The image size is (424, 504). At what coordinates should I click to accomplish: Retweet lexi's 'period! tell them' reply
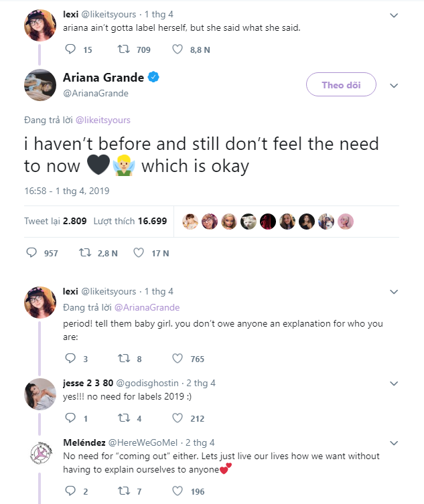(124, 358)
